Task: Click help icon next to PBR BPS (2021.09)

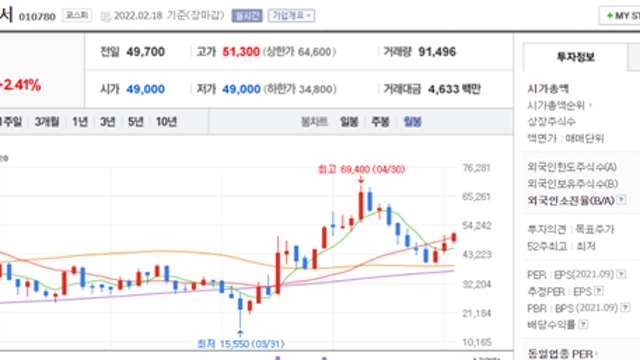Action: tap(625, 307)
